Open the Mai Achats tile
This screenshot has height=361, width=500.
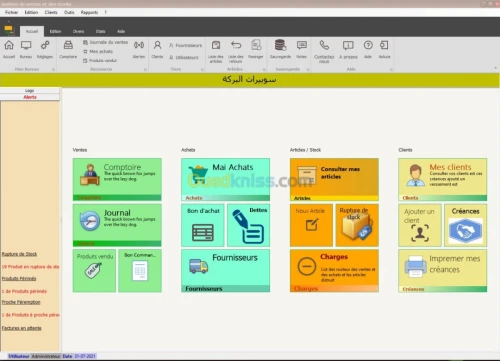[x=226, y=179]
